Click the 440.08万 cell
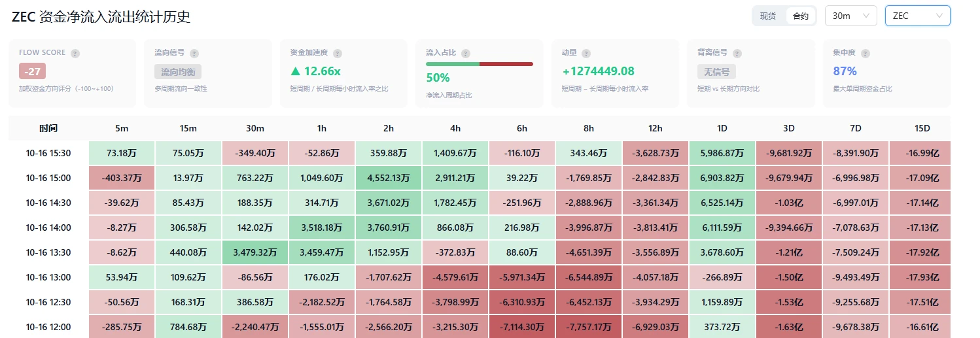 click(188, 252)
